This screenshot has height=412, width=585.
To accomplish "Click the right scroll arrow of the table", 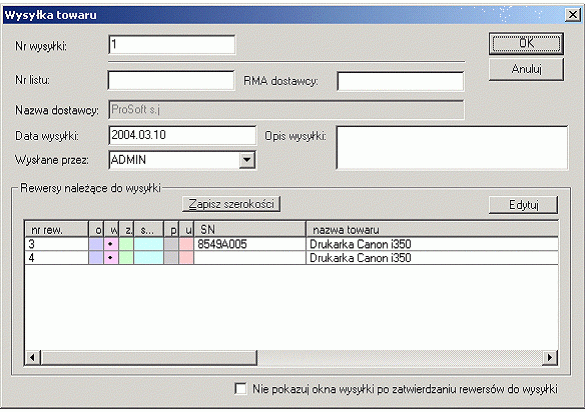I will click(x=550, y=358).
